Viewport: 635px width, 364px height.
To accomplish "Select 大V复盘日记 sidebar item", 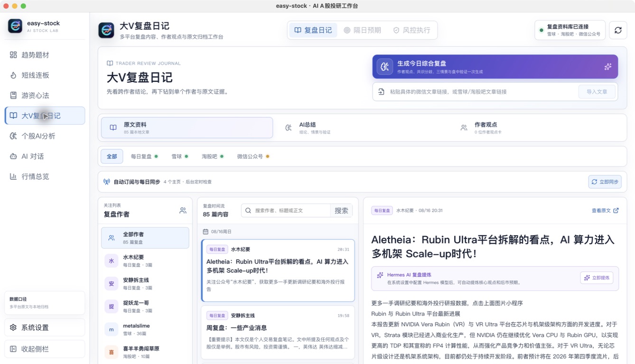I will pos(45,116).
